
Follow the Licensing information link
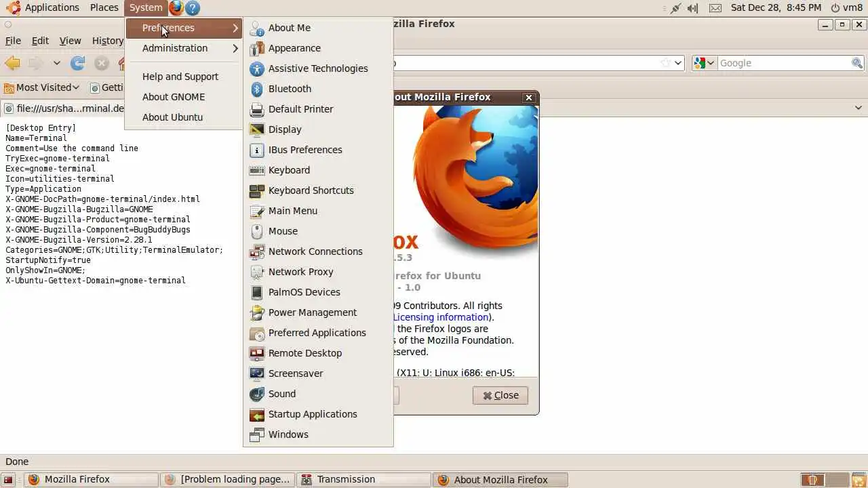[441, 317]
